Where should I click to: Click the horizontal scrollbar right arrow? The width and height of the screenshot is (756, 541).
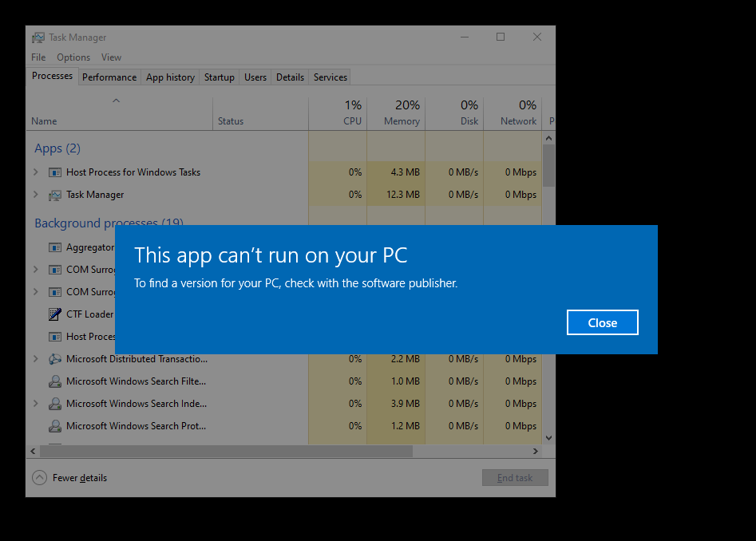point(536,452)
